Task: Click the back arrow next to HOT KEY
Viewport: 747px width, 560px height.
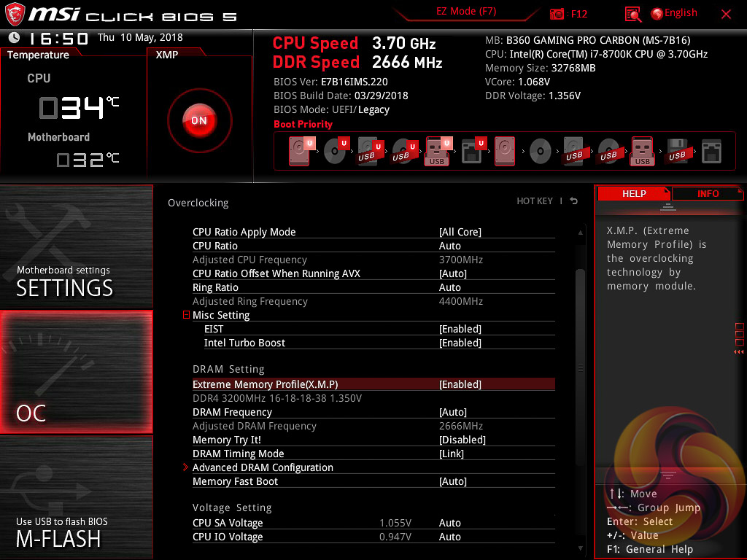Action: pos(574,201)
